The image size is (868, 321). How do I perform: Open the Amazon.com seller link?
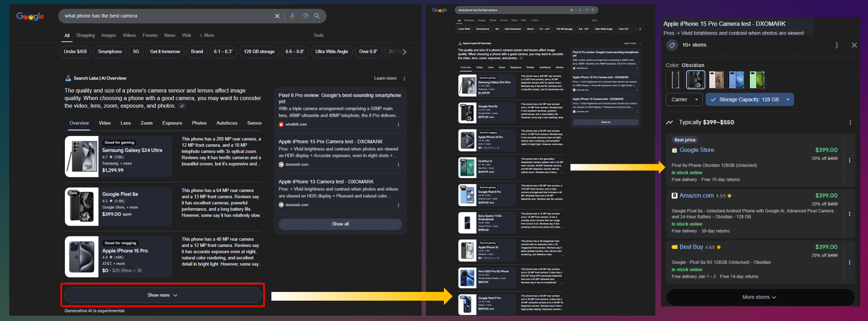click(x=696, y=196)
